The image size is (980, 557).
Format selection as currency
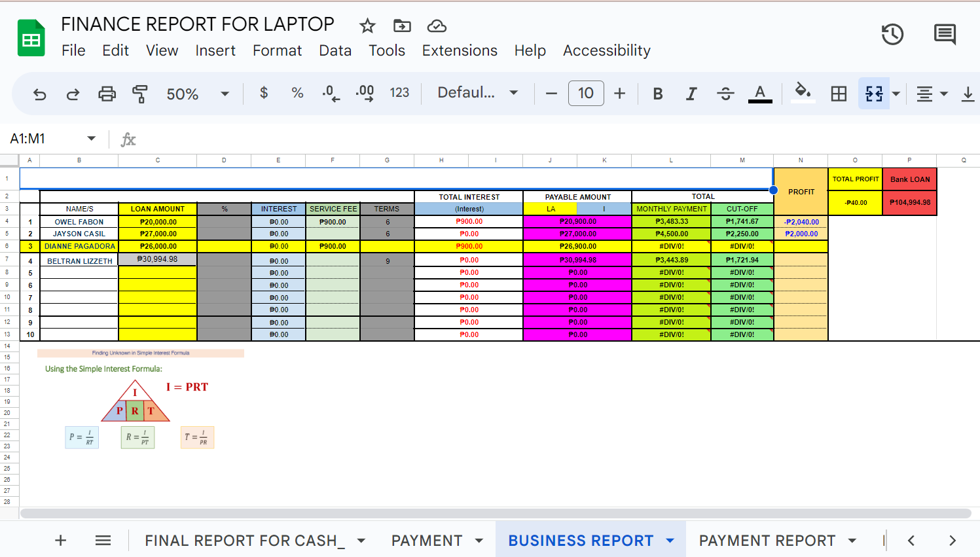[x=264, y=93]
